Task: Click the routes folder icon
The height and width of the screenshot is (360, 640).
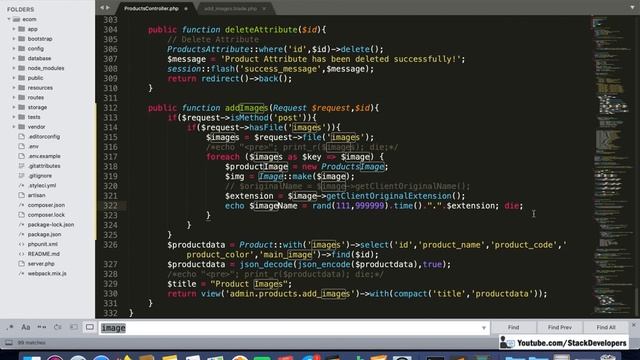Action: pyautogui.click(x=22, y=98)
